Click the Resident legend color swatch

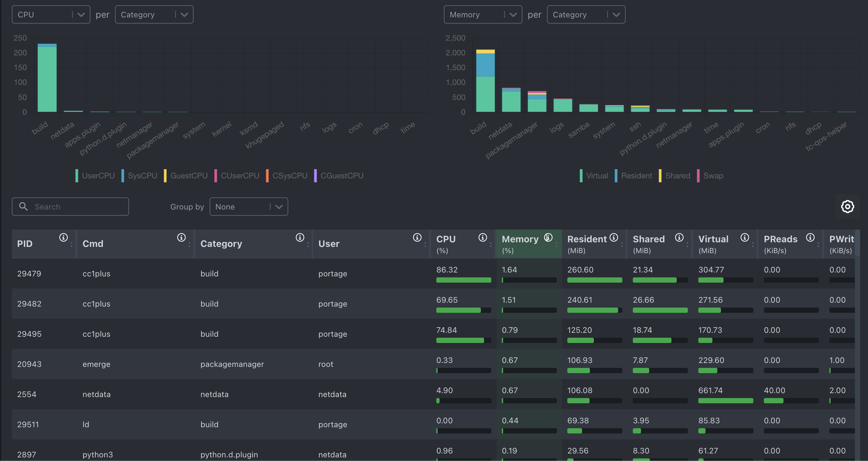[616, 176]
